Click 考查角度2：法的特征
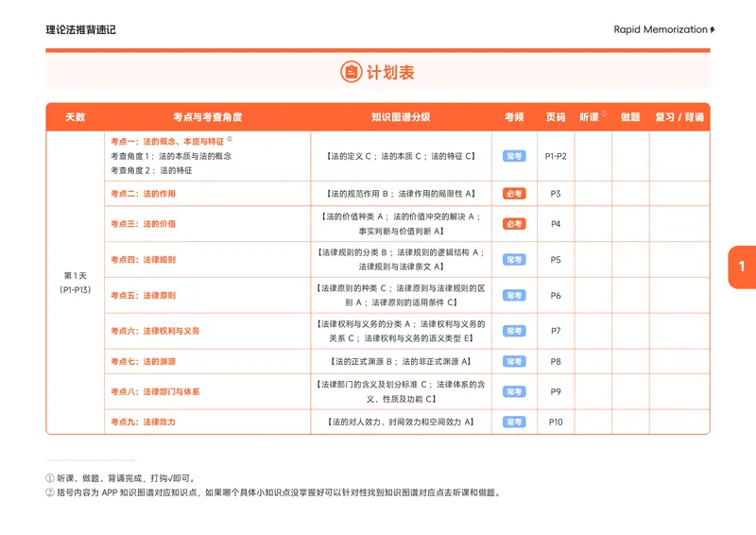 [151, 170]
